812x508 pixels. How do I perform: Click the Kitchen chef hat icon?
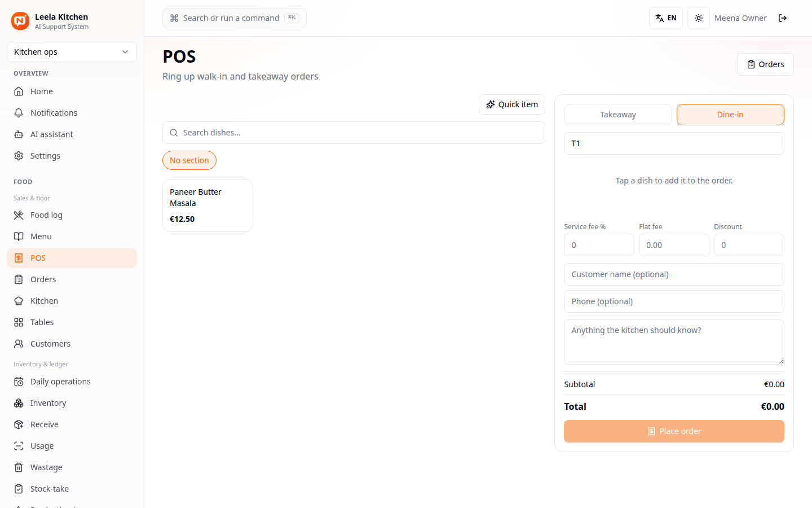pos(19,301)
